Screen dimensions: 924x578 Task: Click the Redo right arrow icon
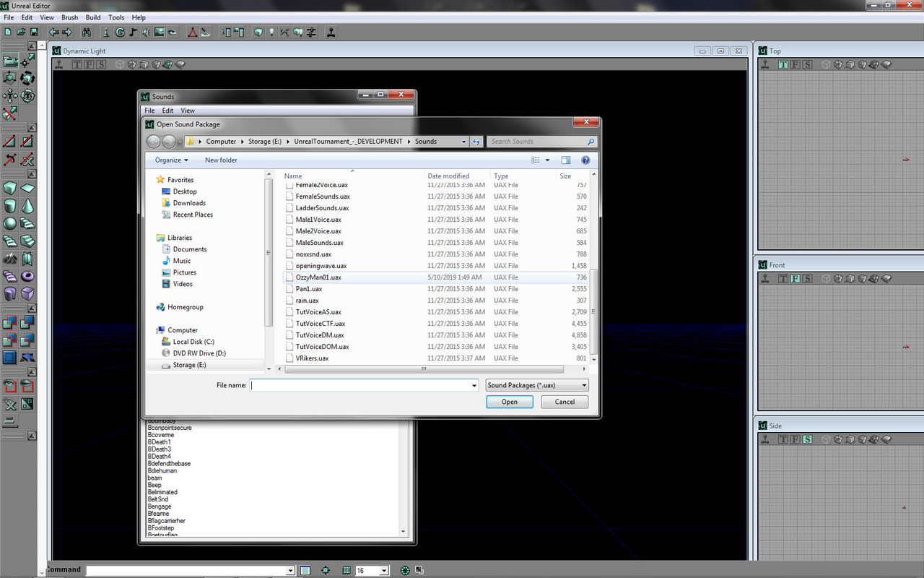click(67, 33)
